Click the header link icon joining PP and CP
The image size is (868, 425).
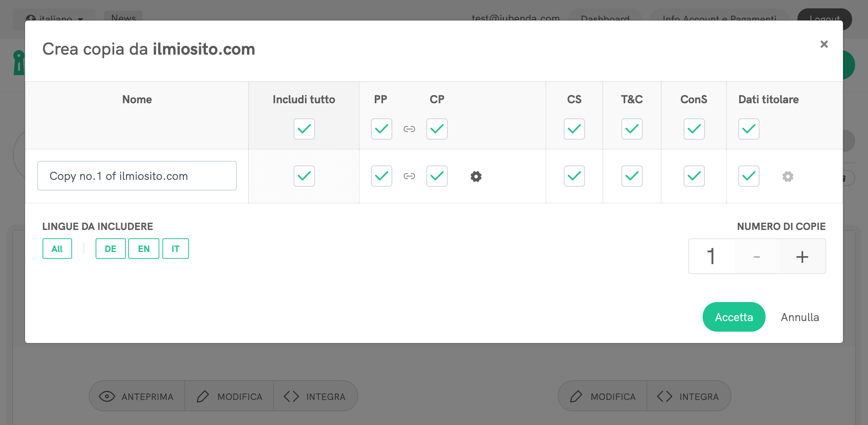[x=409, y=129]
